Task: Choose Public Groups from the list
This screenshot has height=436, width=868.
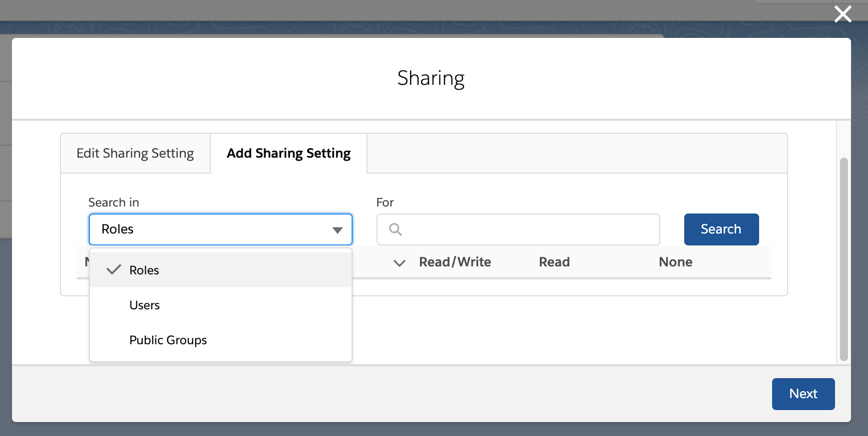Action: pyautogui.click(x=221, y=340)
